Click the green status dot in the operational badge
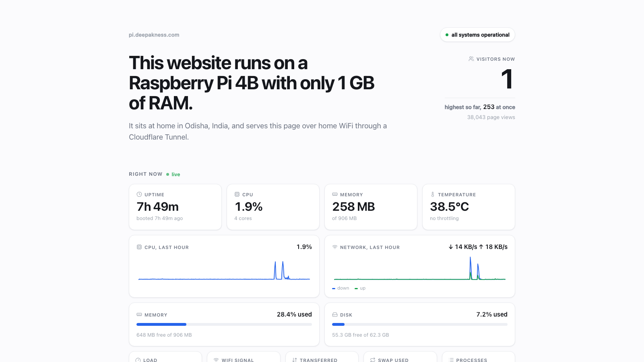Image resolution: width=644 pixels, height=362 pixels. 447,35
